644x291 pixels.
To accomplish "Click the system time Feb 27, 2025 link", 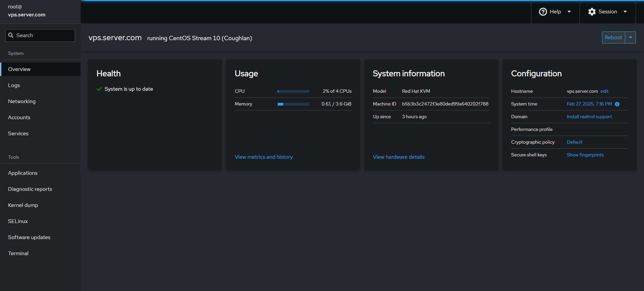I will [589, 104].
